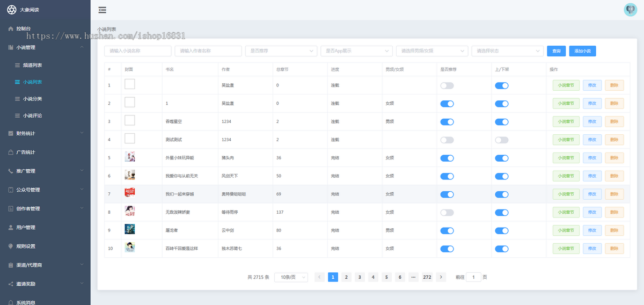
Task: Open 小说章节 for 吞噬星空
Action: [x=566, y=122]
